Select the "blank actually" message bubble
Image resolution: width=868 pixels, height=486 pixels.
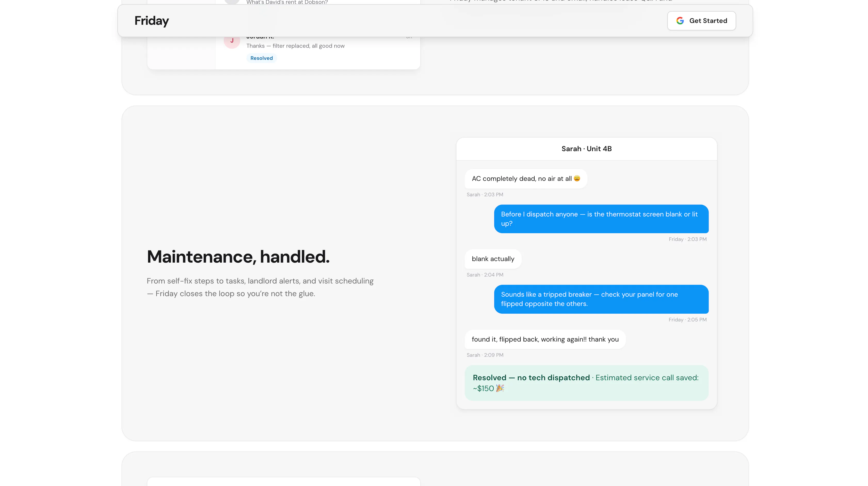[x=493, y=259]
